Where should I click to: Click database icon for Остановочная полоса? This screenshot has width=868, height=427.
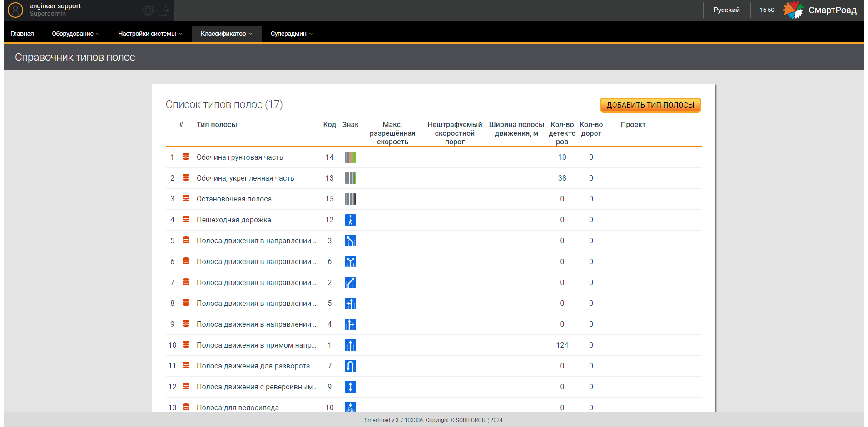pyautogui.click(x=186, y=198)
